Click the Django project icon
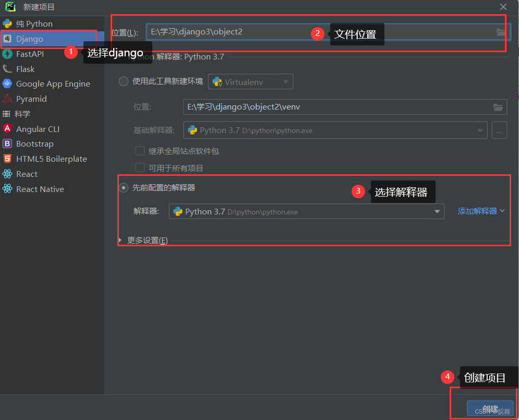Image resolution: width=519 pixels, height=420 pixels. point(7,39)
